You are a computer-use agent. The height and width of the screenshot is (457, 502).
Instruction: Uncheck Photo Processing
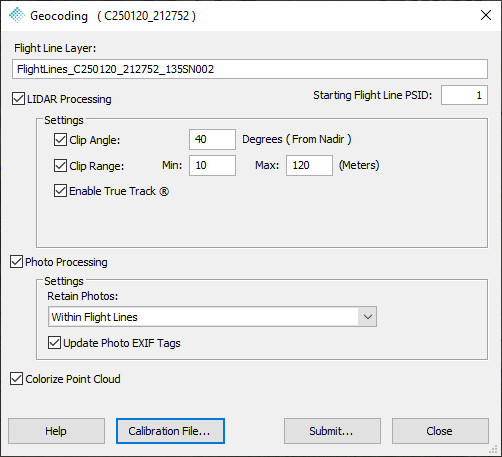tap(16, 262)
